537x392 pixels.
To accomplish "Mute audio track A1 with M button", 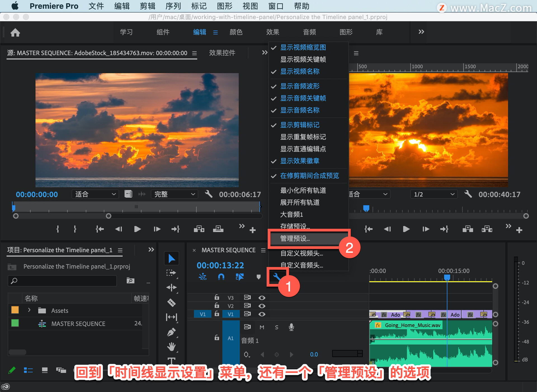I will [x=262, y=327].
